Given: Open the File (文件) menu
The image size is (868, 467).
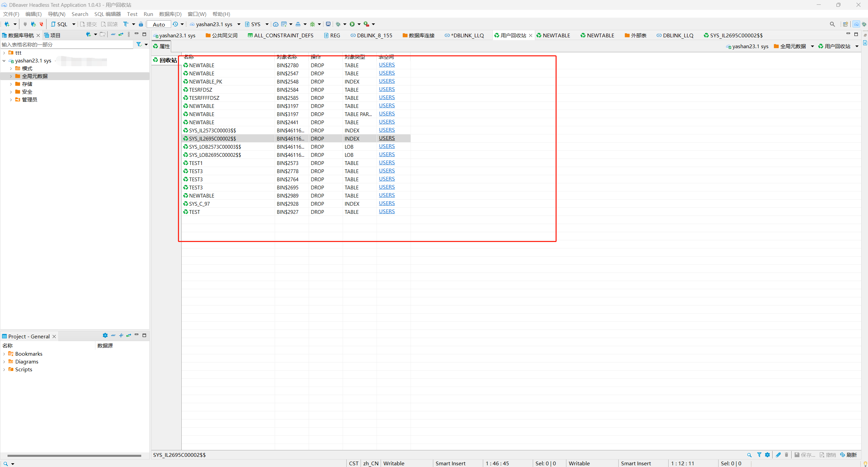Looking at the screenshot, I should point(11,14).
